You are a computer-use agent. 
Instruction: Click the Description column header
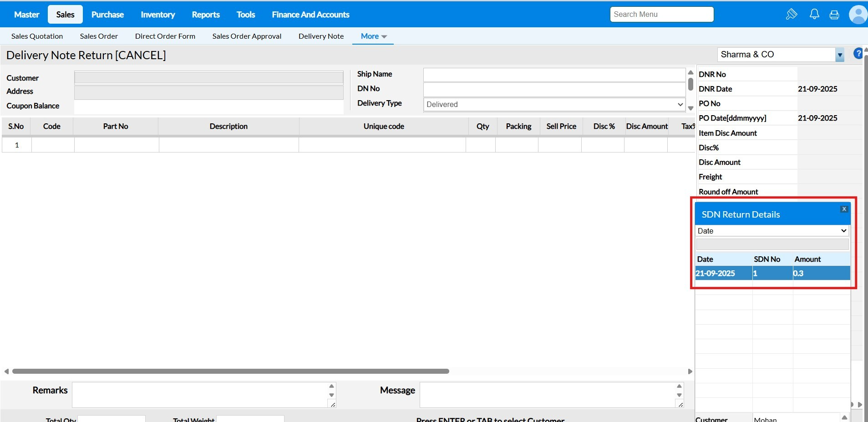(228, 127)
